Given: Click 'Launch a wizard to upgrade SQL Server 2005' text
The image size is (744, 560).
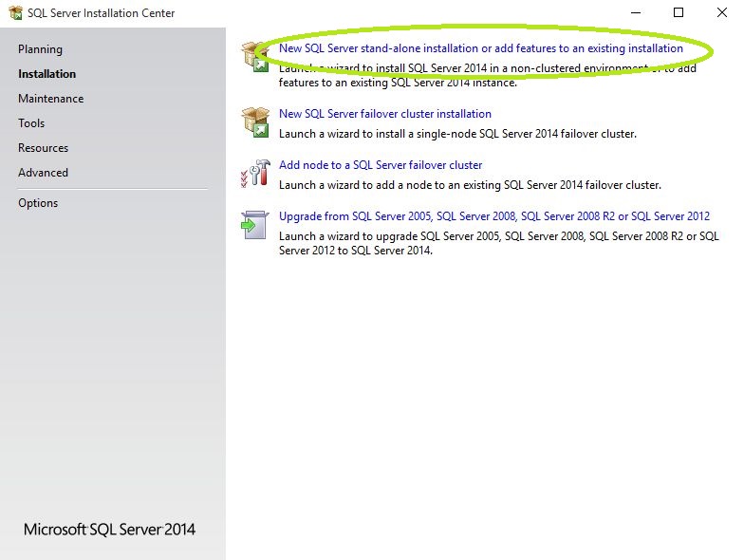Looking at the screenshot, I should (499, 243).
